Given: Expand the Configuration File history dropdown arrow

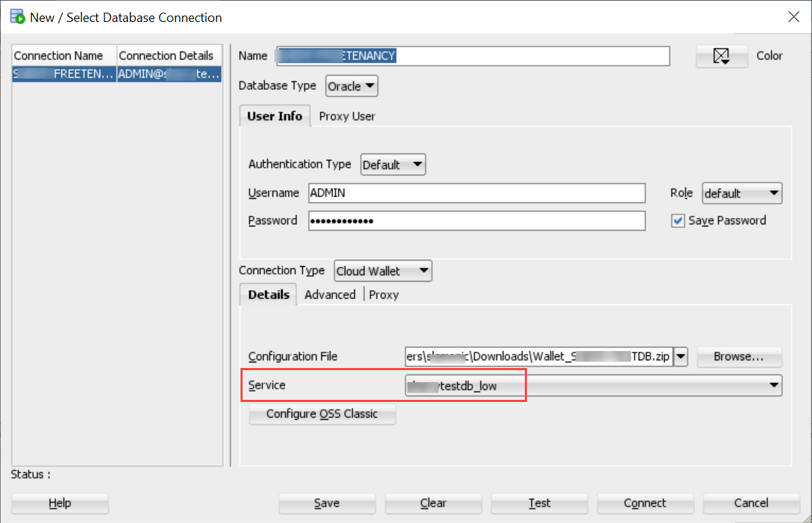Looking at the screenshot, I should pos(680,357).
